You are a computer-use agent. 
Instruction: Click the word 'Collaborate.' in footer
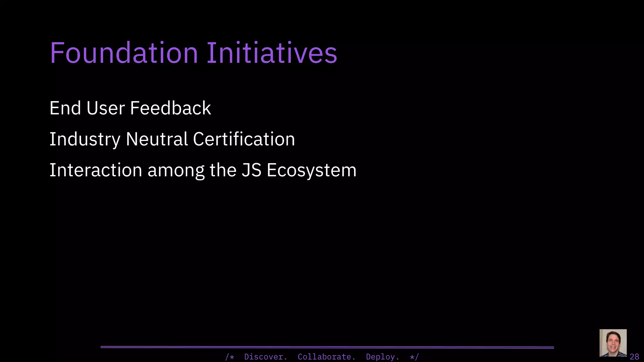326,357
